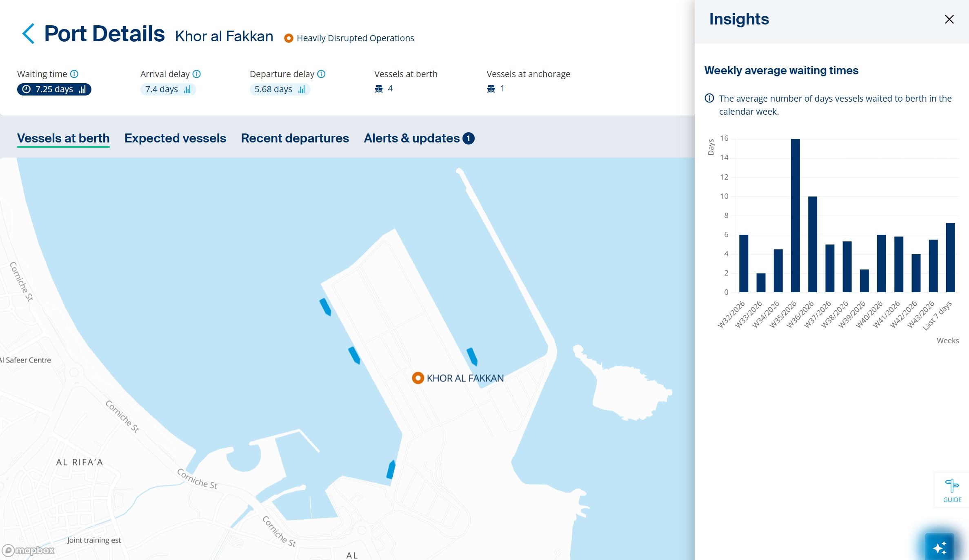Select the southernmost vessel near the quay base
Screen dimensions: 969x560
(391, 469)
